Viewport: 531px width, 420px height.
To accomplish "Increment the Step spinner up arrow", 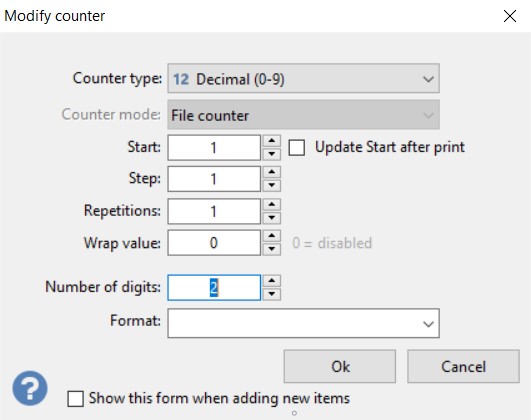I will 272,172.
